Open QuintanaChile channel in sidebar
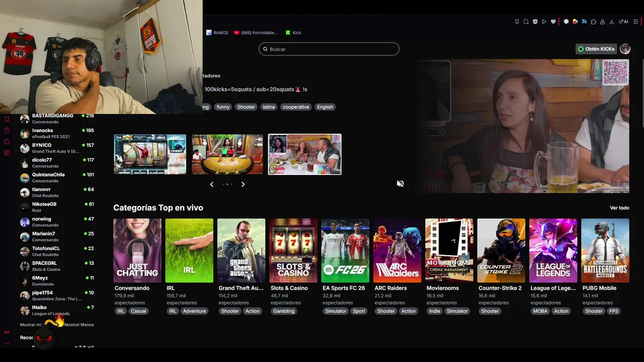The width and height of the screenshot is (644, 362). (57, 177)
